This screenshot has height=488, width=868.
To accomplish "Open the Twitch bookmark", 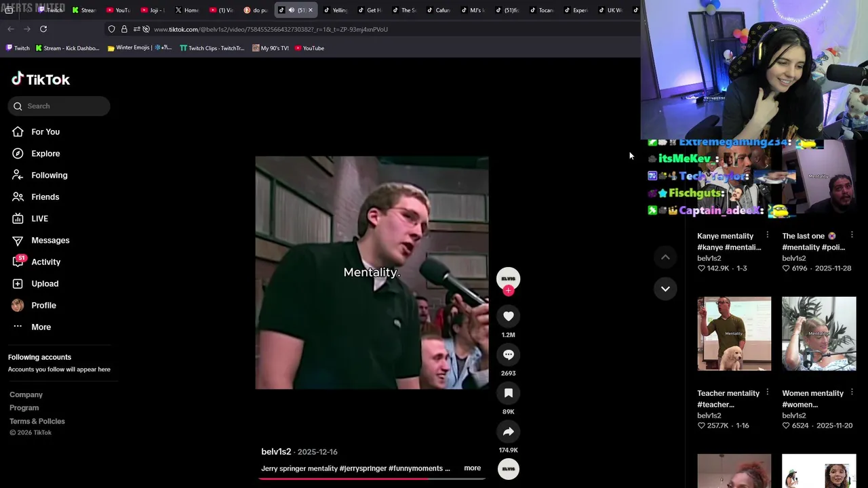I will pos(18,48).
